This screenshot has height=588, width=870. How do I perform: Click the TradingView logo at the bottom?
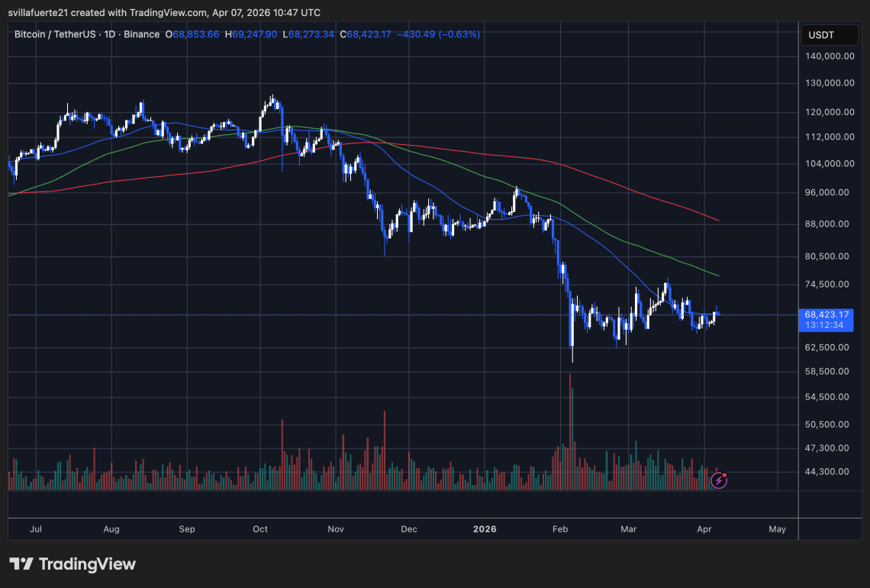coord(72,564)
